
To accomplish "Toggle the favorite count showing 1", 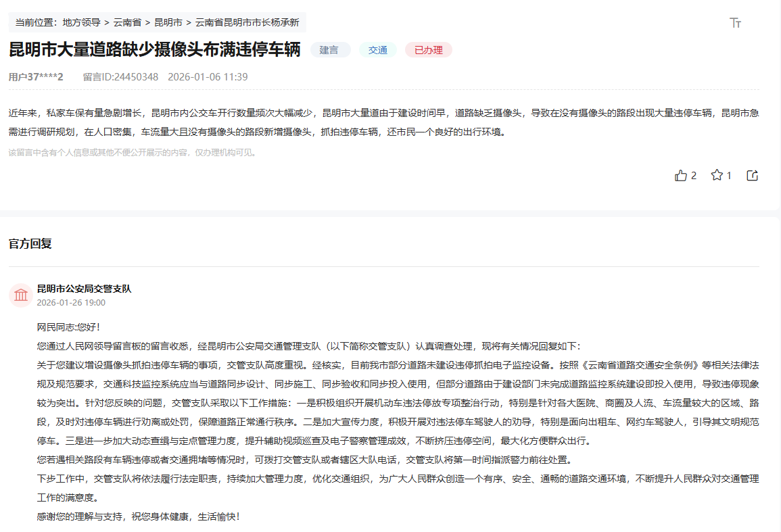I will (x=730, y=175).
